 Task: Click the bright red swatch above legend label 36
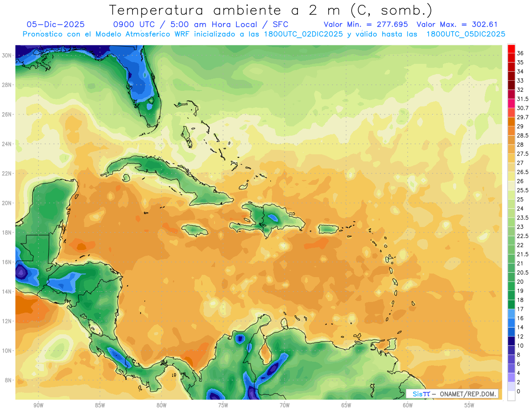click(511, 49)
